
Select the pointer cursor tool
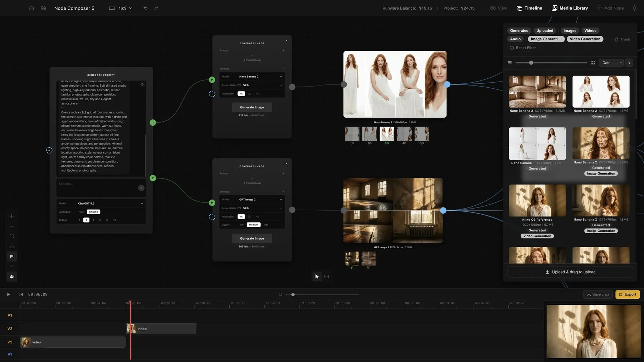coord(317,276)
